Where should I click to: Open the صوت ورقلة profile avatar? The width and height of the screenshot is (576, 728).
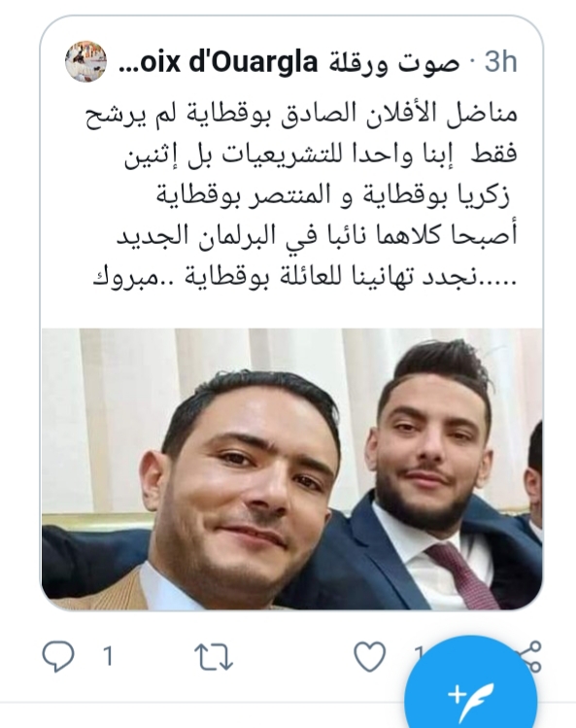(x=85, y=61)
